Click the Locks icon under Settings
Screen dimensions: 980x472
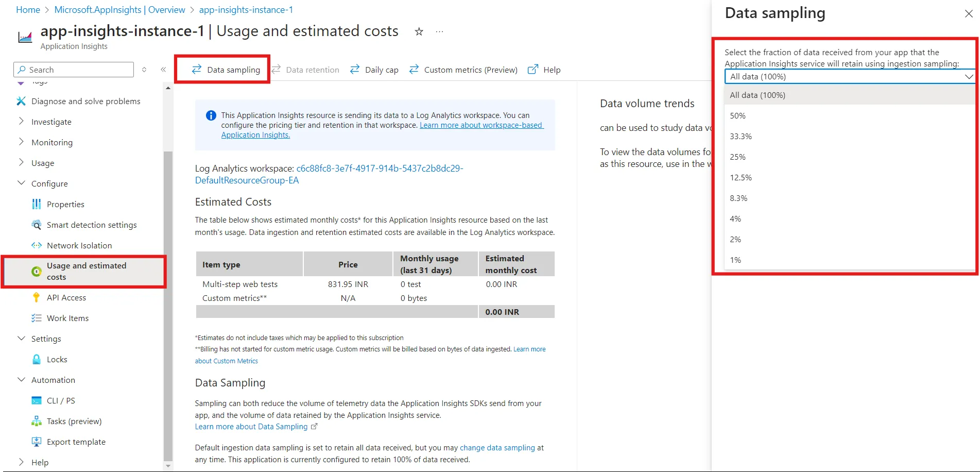36,359
